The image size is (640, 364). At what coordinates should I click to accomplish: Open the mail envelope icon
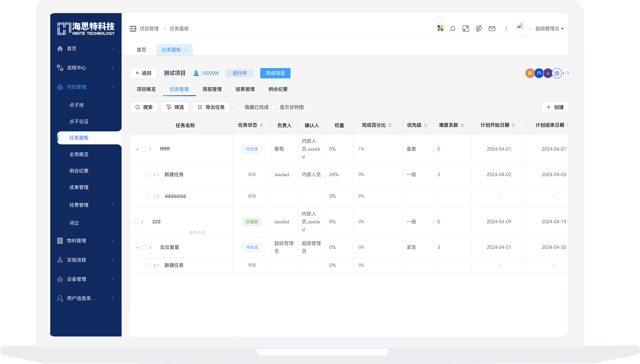492,29
